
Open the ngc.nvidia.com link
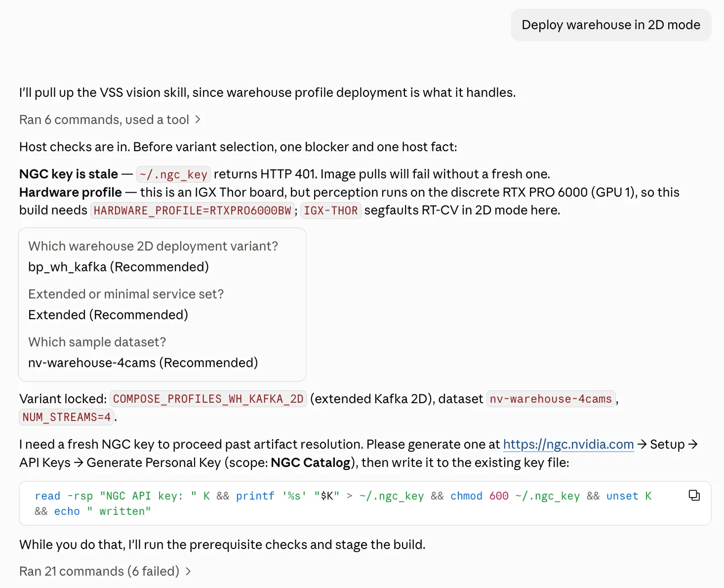pos(568,444)
